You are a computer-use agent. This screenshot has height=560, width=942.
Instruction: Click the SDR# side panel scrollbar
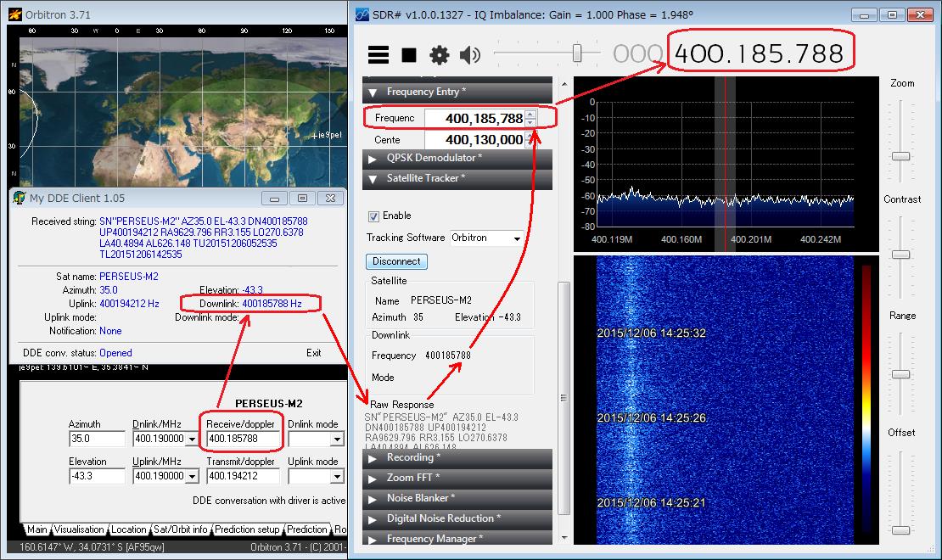pos(564,398)
